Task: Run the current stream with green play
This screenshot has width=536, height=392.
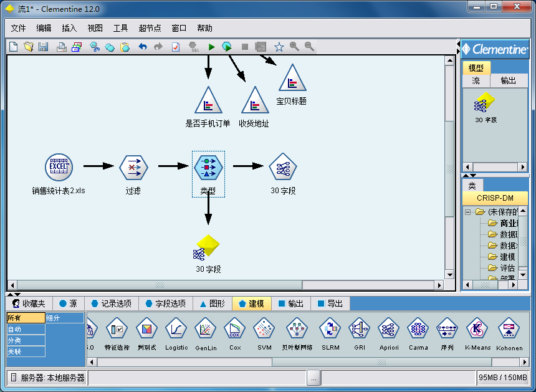Action: (x=212, y=47)
